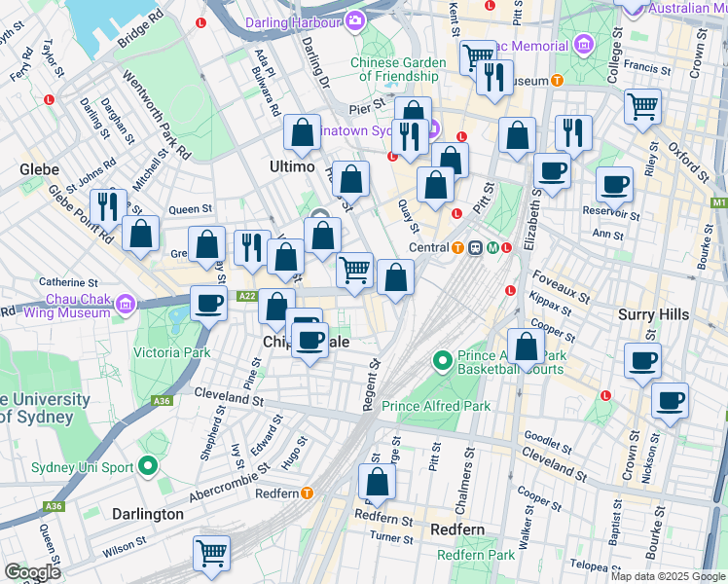Image resolution: width=728 pixels, height=584 pixels.
Task: Click the Google logo link
Action: point(32,572)
